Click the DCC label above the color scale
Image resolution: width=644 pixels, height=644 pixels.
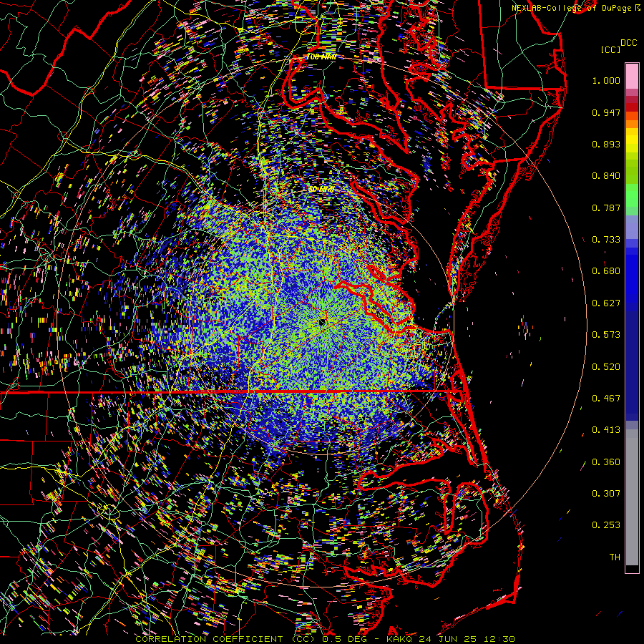(x=629, y=43)
